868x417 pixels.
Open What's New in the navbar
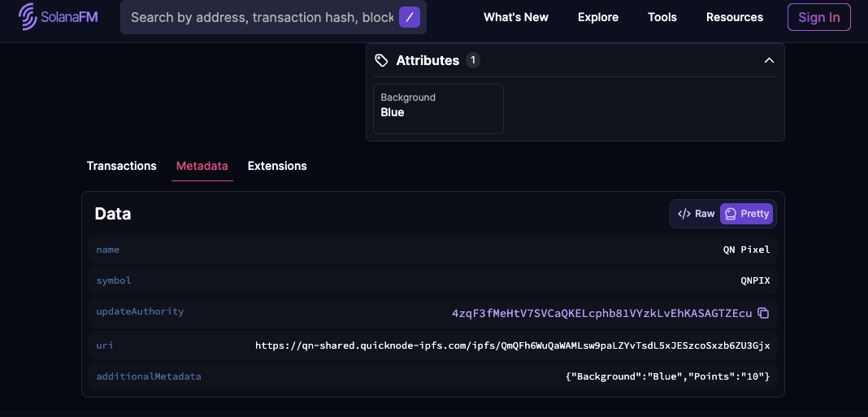(516, 17)
